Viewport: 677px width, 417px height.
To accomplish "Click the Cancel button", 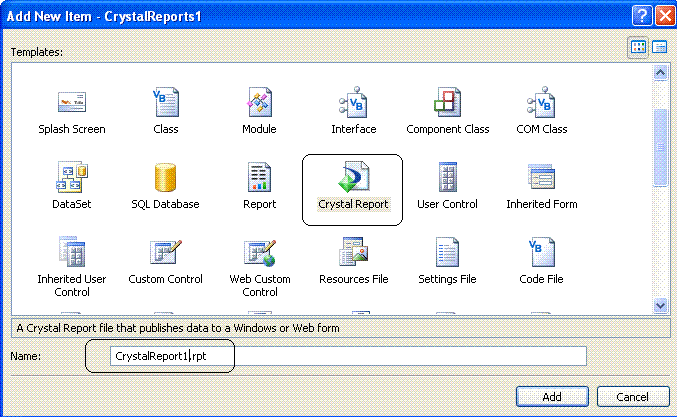I will pos(633,397).
